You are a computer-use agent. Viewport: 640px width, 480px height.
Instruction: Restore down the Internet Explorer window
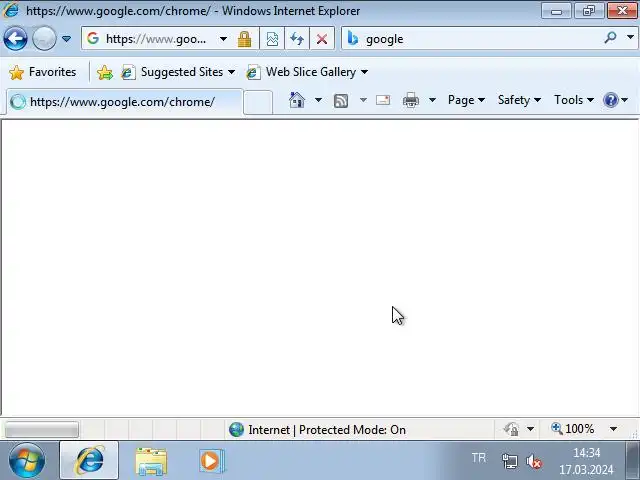589,11
